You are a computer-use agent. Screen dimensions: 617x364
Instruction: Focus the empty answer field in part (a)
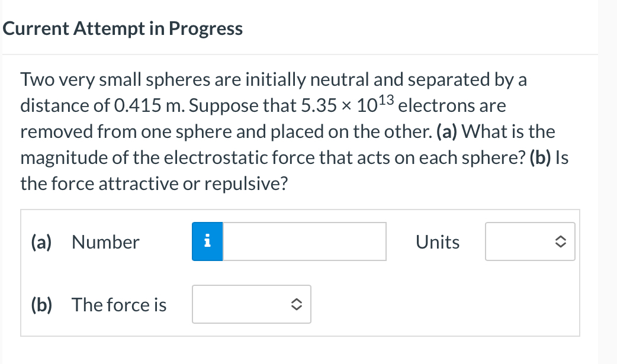[x=303, y=241]
